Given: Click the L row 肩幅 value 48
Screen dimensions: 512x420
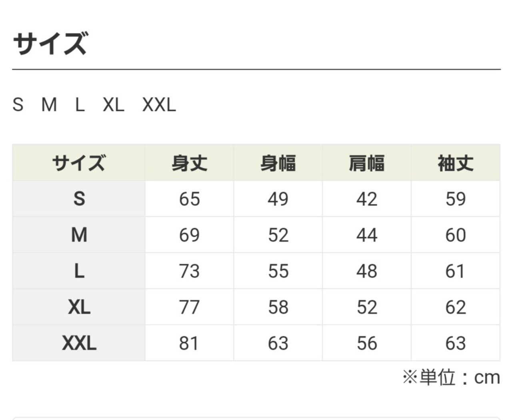Looking at the screenshot, I should pyautogui.click(x=367, y=271).
